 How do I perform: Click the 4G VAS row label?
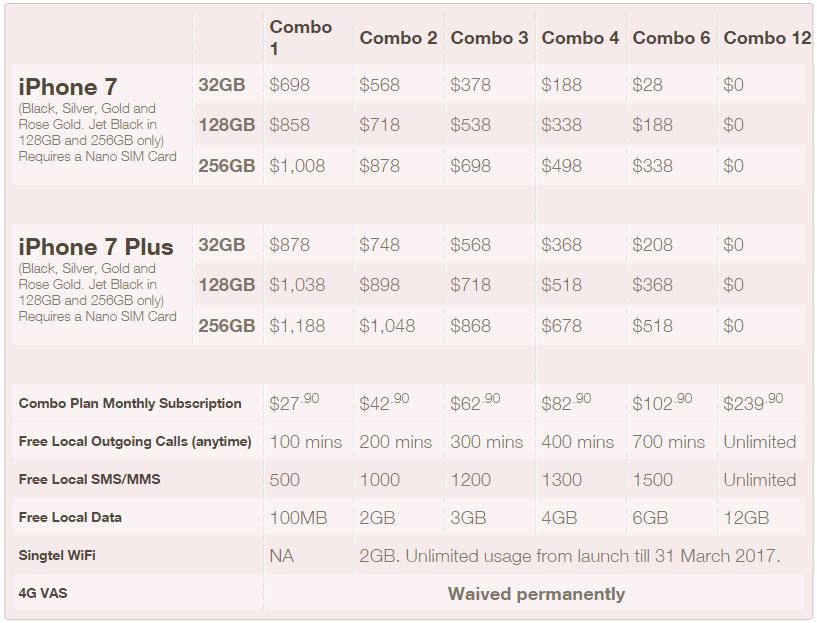click(43, 593)
